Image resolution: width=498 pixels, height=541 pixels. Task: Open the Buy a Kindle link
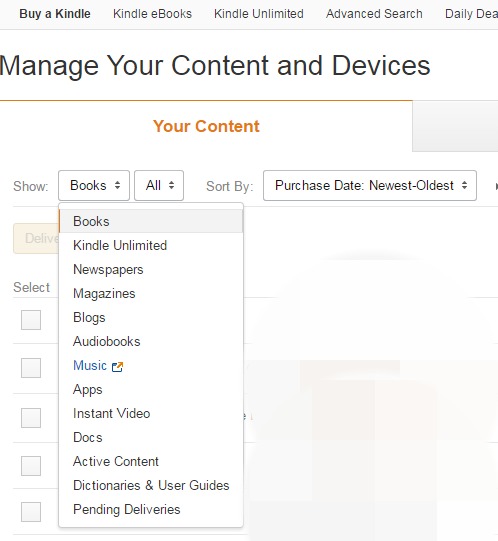click(x=55, y=14)
